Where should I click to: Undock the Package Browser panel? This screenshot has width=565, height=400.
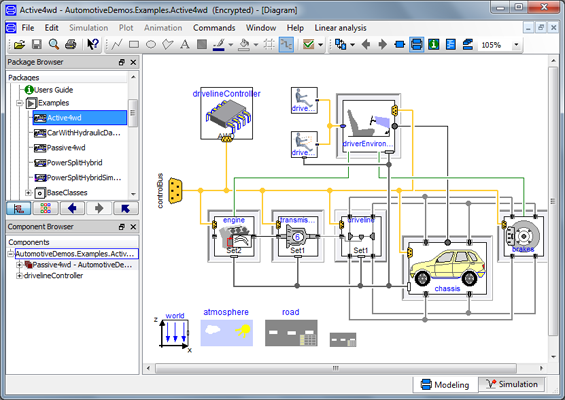click(122, 62)
